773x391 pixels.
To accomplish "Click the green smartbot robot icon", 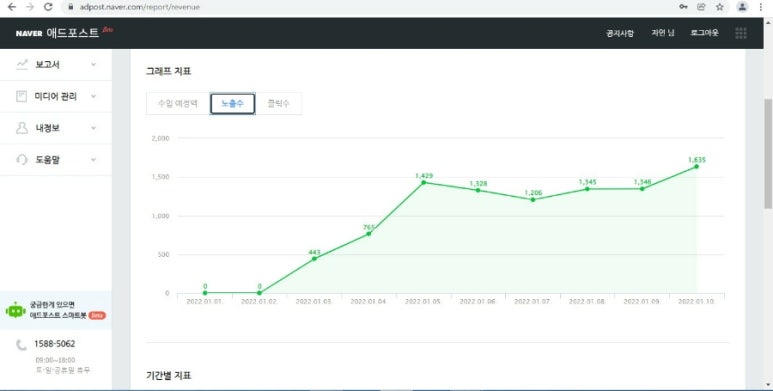I will tap(15, 310).
